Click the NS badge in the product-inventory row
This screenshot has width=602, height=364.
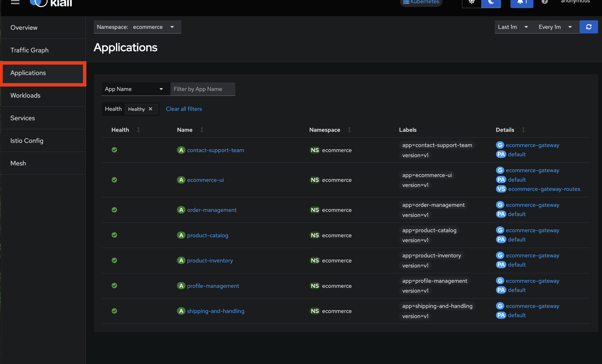point(315,261)
